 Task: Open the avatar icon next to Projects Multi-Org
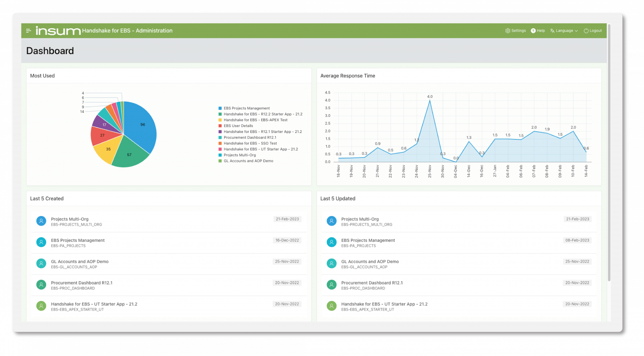coord(41,221)
